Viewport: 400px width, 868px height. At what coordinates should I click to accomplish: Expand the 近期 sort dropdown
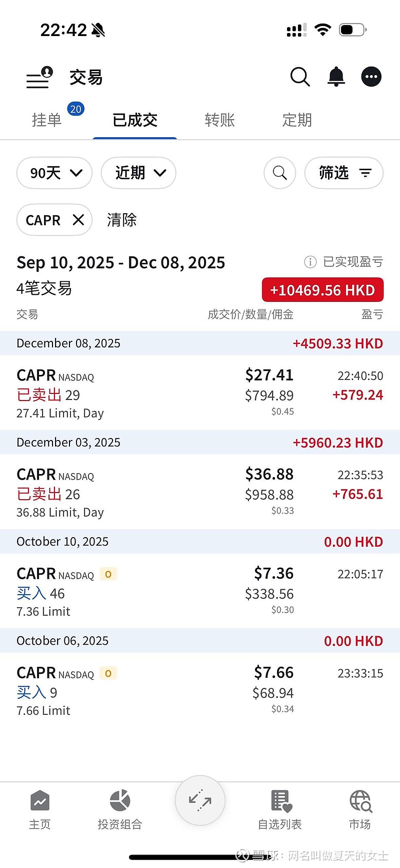[138, 173]
